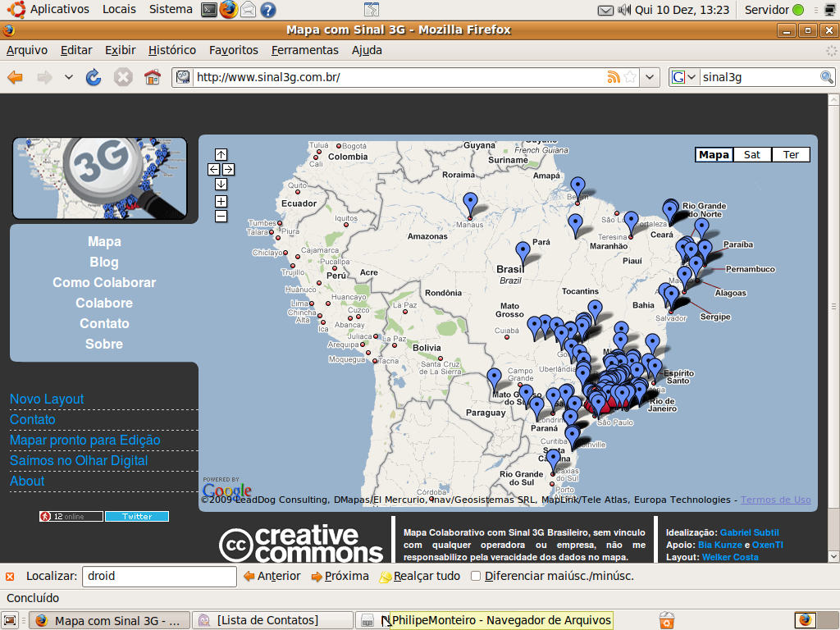840x630 pixels.
Task: Click the help icon in top panel
Action: (267, 10)
